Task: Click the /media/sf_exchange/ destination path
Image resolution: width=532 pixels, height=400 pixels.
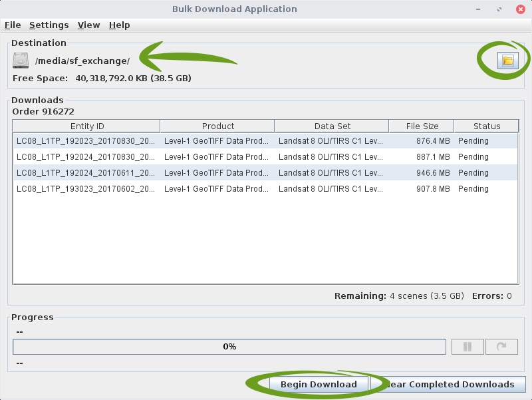Action: pos(82,61)
